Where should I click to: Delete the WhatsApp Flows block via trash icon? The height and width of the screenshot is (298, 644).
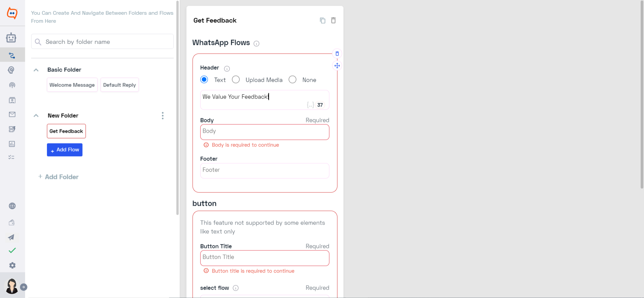coord(337,54)
